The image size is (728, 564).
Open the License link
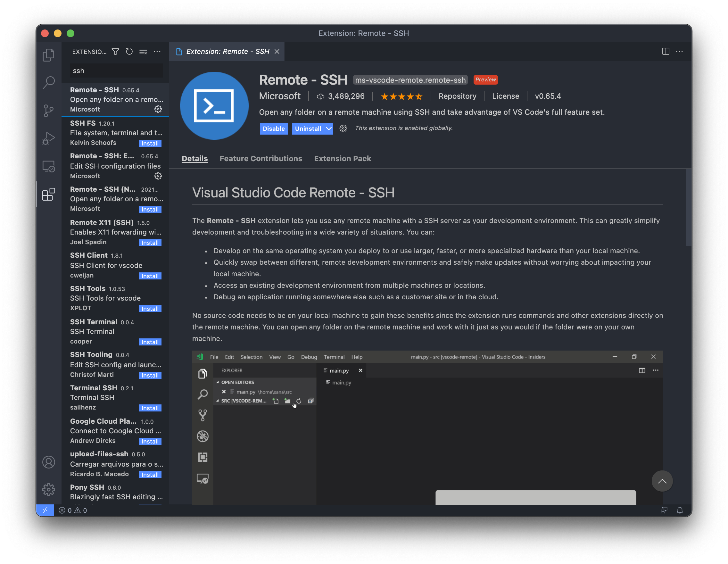(x=505, y=96)
